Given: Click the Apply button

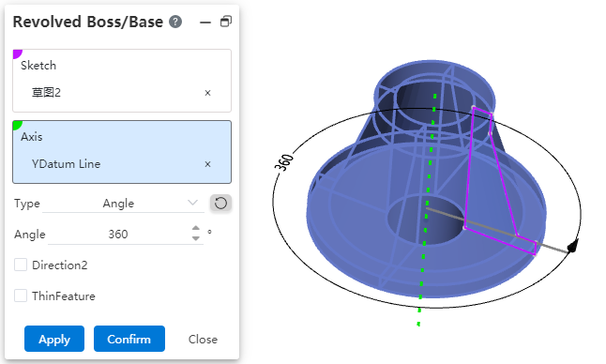Looking at the screenshot, I should point(54,339).
